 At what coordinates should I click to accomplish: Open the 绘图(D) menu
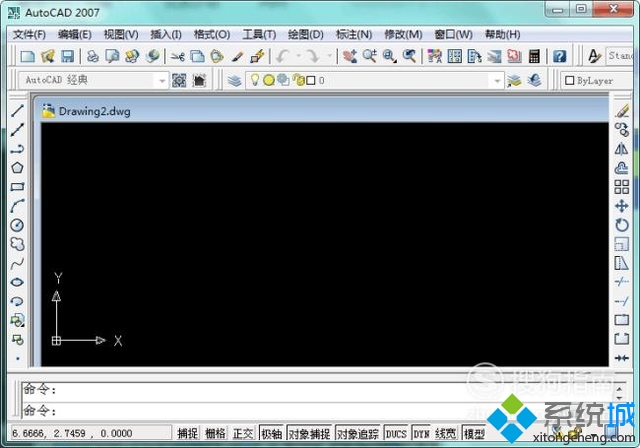point(306,34)
